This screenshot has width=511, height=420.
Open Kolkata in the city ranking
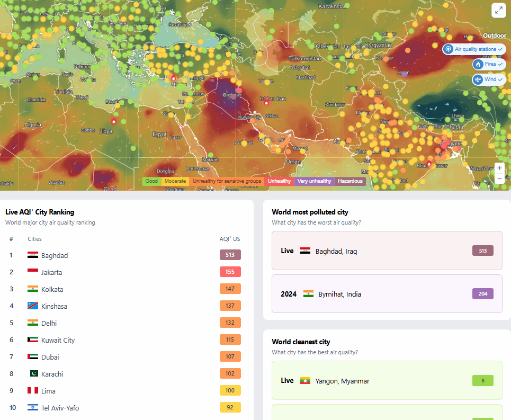pyautogui.click(x=52, y=289)
